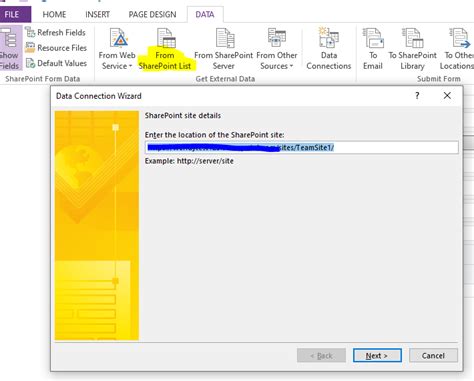Screen dimensions: 474x381
Task: Click 'Get External Data' group label
Action: click(225, 79)
